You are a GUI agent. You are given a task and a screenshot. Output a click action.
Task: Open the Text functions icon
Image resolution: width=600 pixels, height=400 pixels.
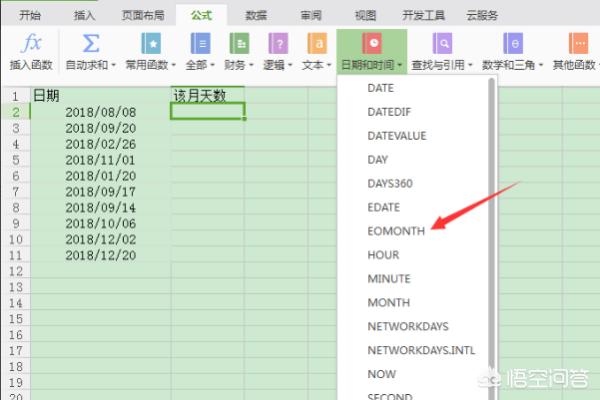coord(316,44)
